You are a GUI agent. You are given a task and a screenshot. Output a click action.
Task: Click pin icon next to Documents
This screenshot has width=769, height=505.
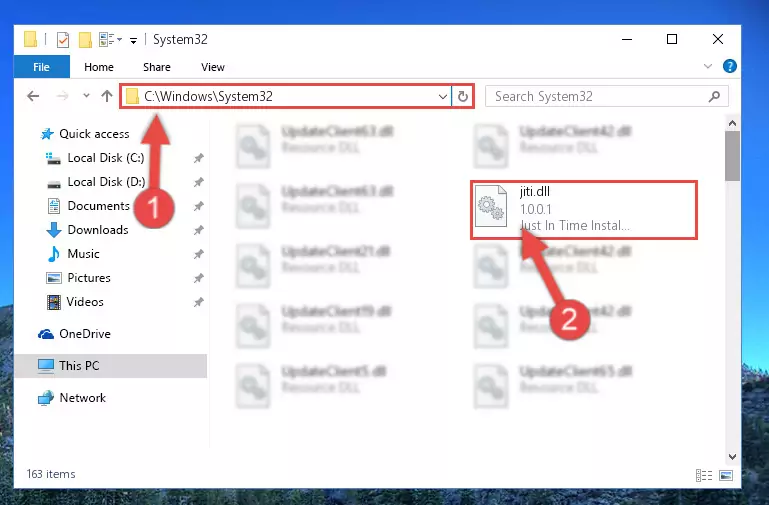pos(198,206)
